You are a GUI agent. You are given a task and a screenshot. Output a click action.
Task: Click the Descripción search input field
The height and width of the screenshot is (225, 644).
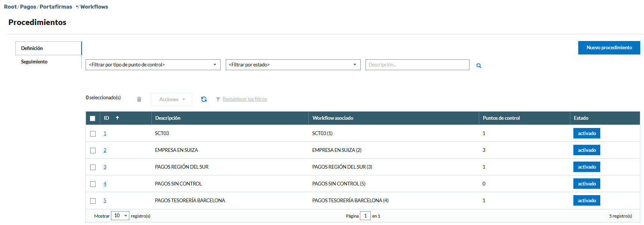pyautogui.click(x=417, y=65)
